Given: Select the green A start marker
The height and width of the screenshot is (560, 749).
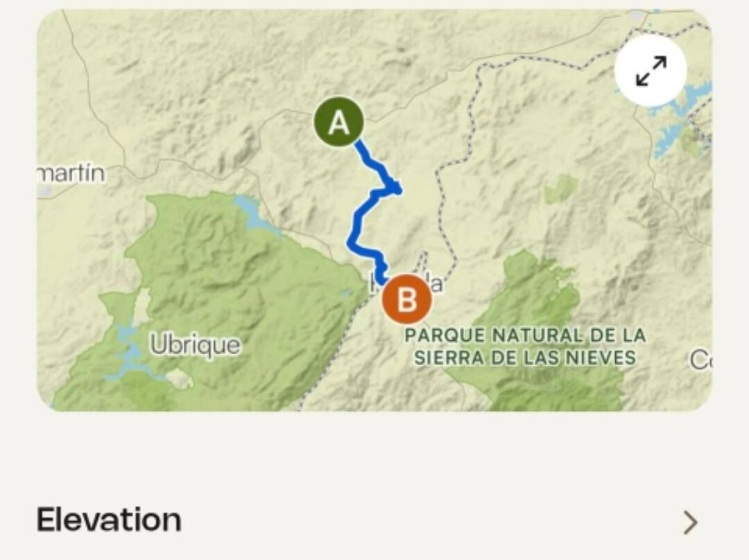Looking at the screenshot, I should 338,121.
